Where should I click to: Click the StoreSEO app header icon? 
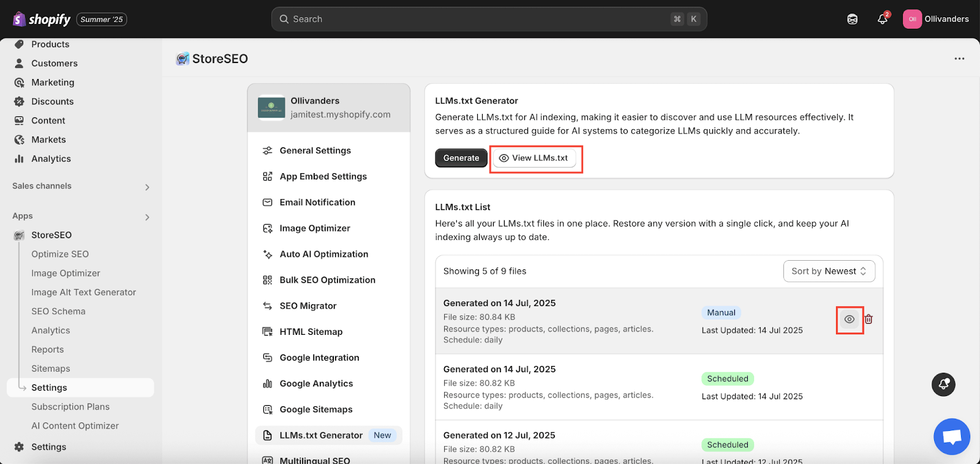point(183,59)
